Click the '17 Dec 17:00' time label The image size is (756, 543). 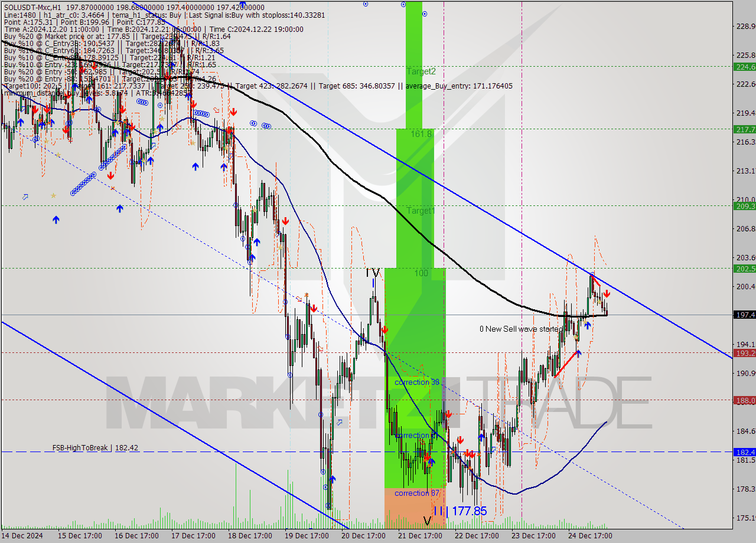tap(193, 535)
